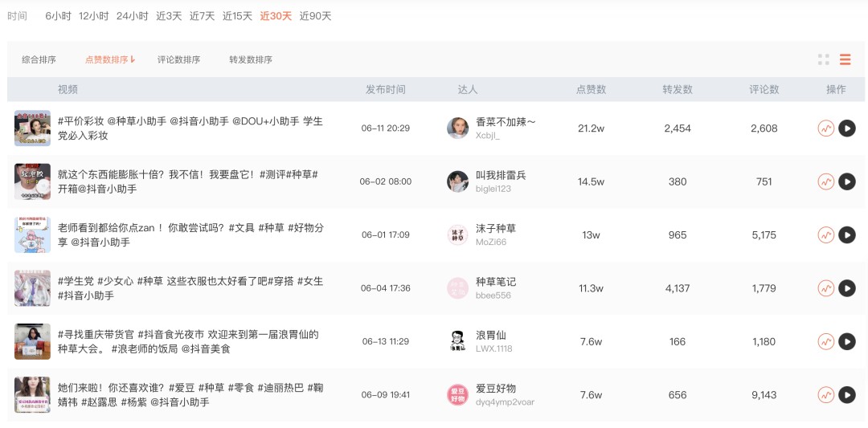Play the 种草笔记 video
Screen dimensions: 868x428
(847, 288)
